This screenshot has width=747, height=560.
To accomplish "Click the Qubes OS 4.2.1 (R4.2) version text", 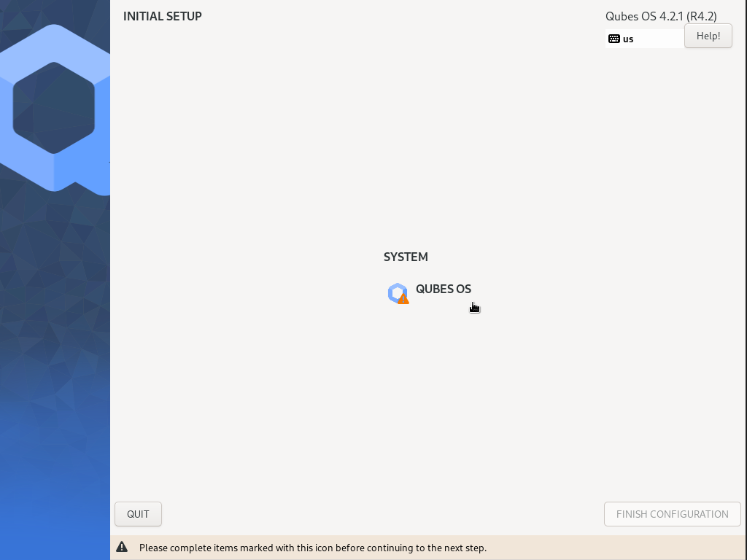I will 661,16.
